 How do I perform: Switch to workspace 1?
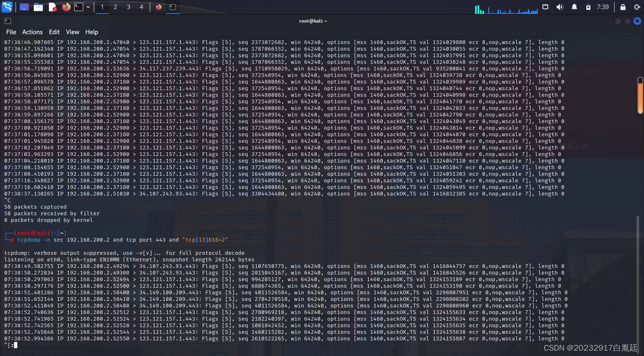(x=102, y=7)
